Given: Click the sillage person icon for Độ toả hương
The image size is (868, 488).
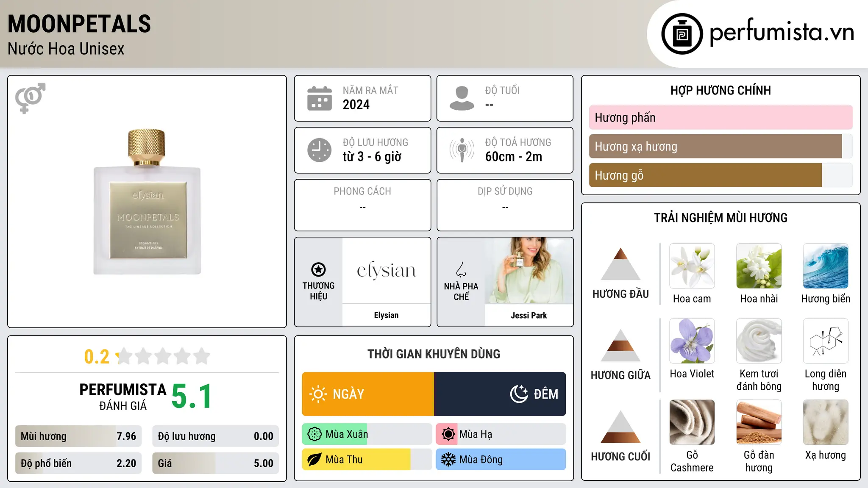Looking at the screenshot, I should tap(462, 150).
